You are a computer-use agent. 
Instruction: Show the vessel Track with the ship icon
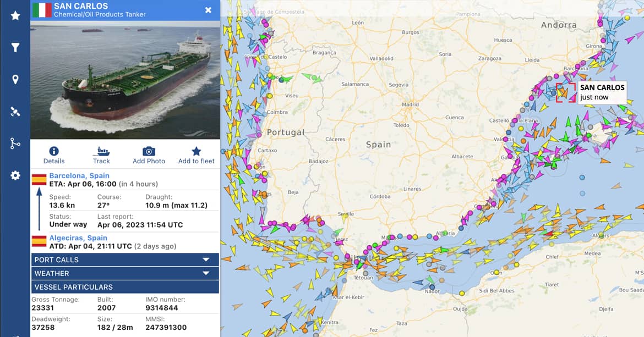[x=101, y=155]
